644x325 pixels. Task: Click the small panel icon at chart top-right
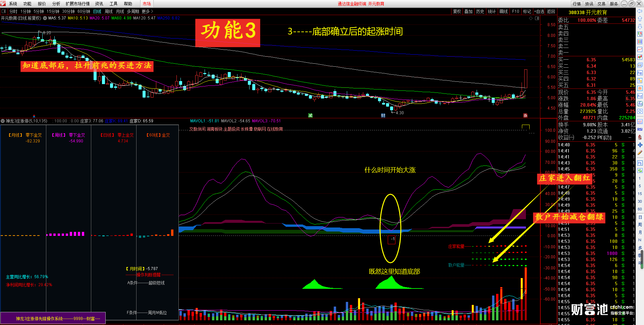(x=537, y=18)
